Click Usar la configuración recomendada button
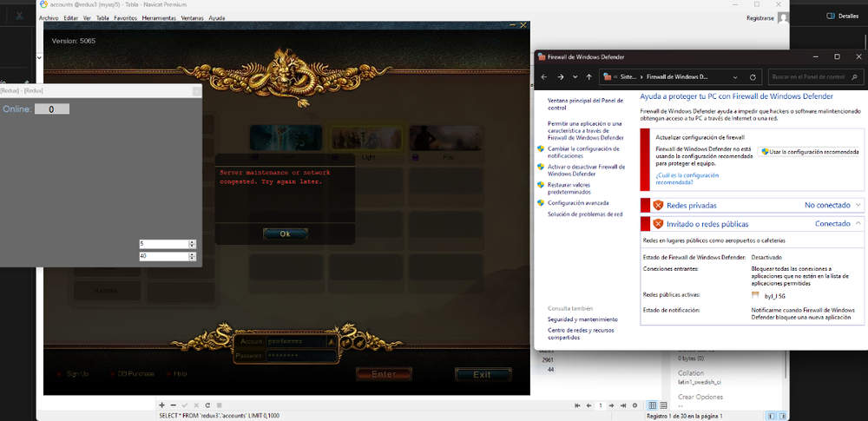The height and width of the screenshot is (421, 868). [809, 152]
